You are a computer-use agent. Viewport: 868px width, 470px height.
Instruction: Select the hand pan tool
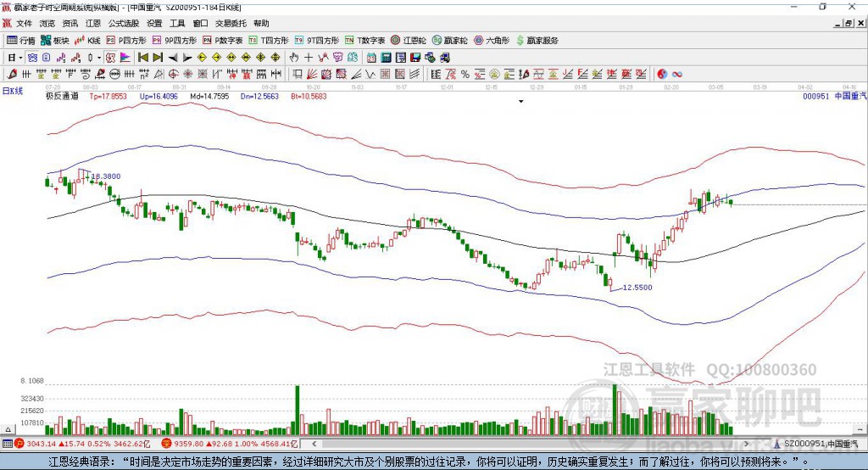[293, 57]
